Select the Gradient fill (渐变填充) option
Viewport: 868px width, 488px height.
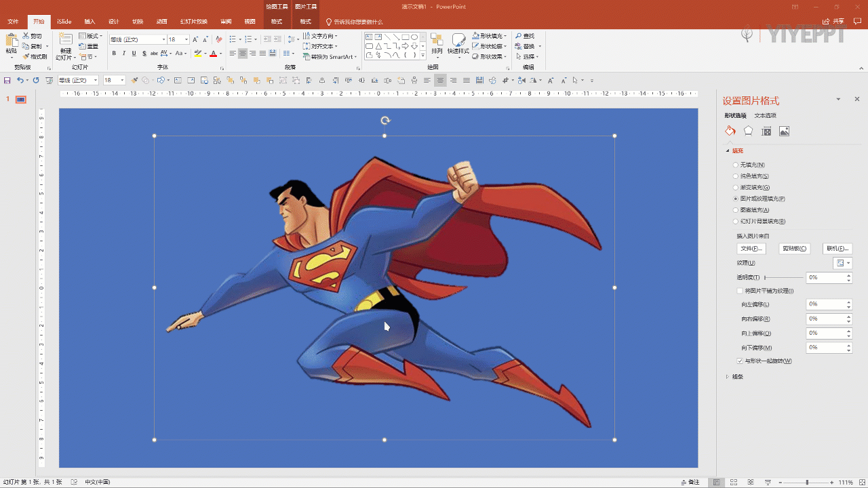pos(736,187)
